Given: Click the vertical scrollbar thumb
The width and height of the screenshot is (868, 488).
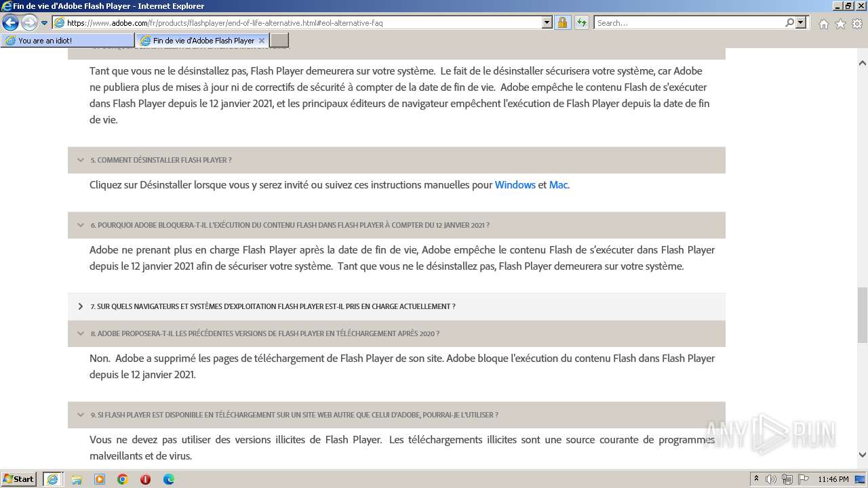Looking at the screenshot, I should 862,314.
